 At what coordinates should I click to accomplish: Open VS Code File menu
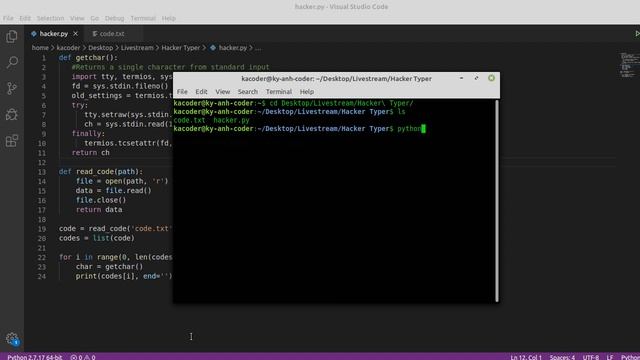(x=8, y=18)
